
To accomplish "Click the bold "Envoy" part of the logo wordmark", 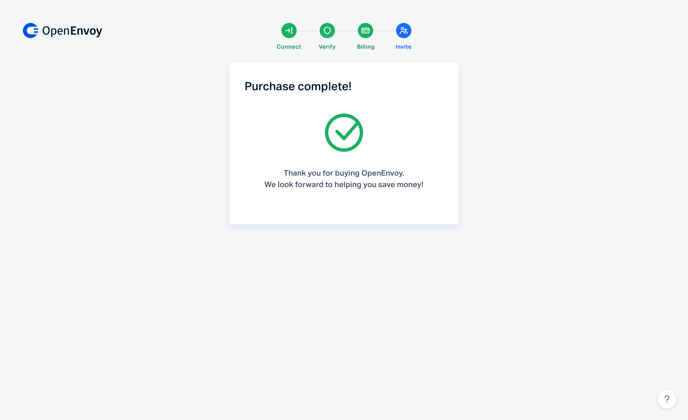I will (86, 31).
